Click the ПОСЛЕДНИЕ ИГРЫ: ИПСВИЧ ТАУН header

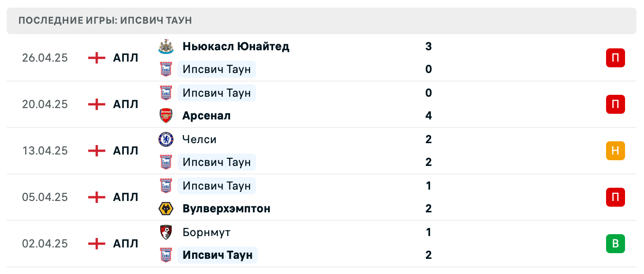click(x=105, y=20)
